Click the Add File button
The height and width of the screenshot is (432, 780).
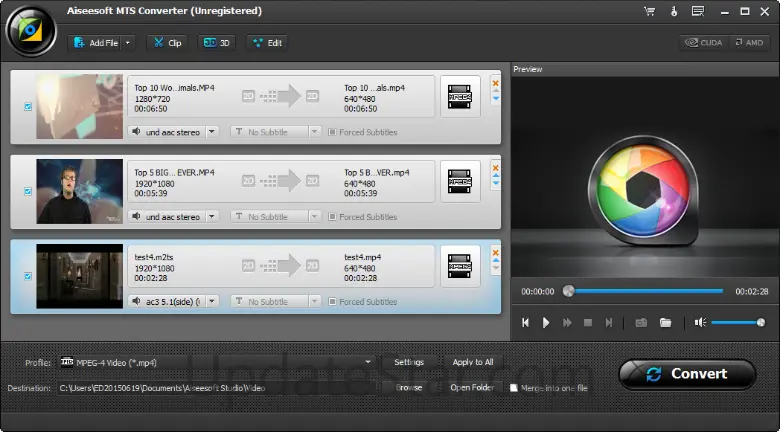(96, 43)
